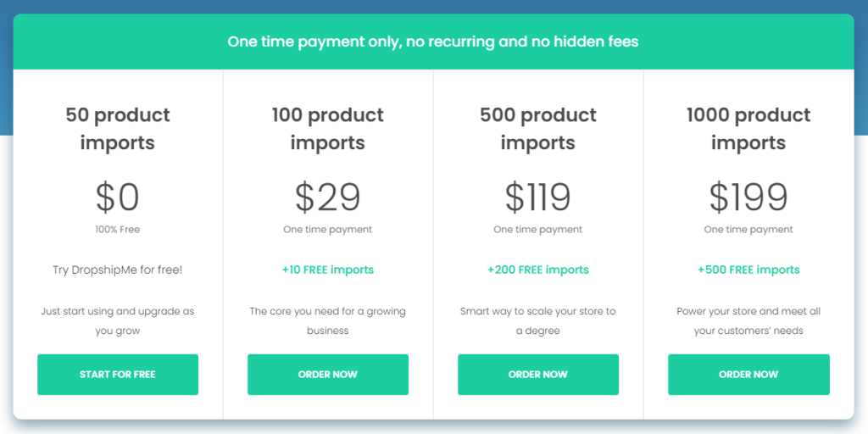Click the $29 price
The width and height of the screenshot is (868, 434).
[x=328, y=198]
